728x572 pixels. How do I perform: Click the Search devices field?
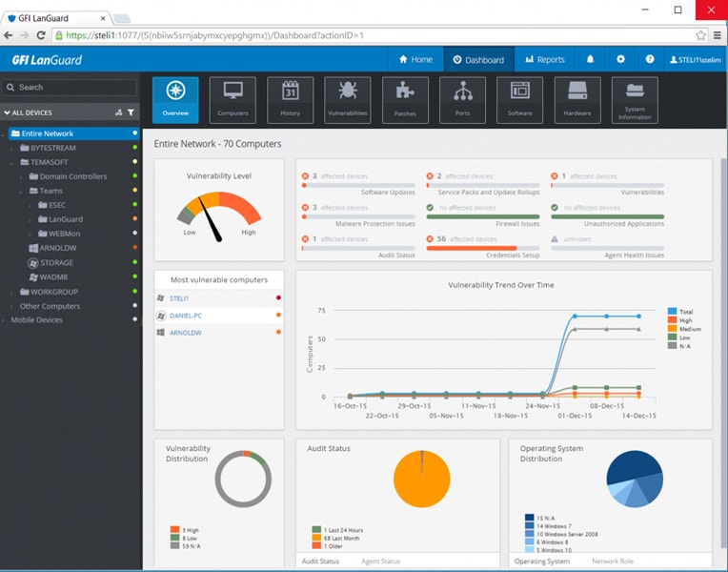pos(70,88)
